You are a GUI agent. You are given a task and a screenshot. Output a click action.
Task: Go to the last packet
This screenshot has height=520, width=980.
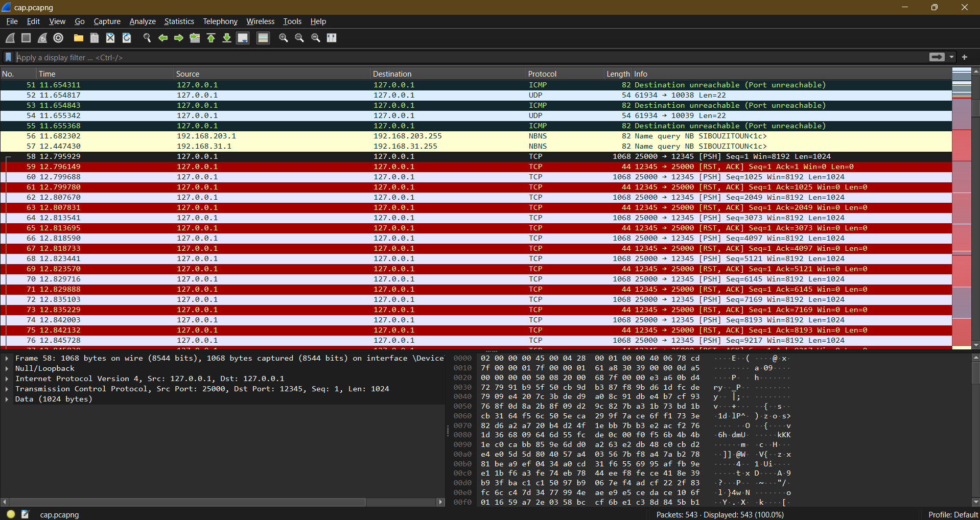point(226,38)
